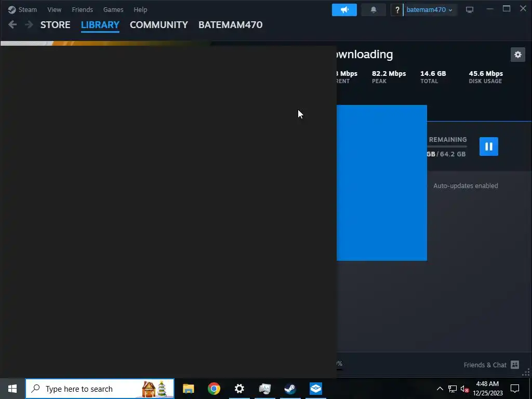This screenshot has width=532, height=399.
Task: Click the forward navigation arrow
Action: click(x=29, y=24)
